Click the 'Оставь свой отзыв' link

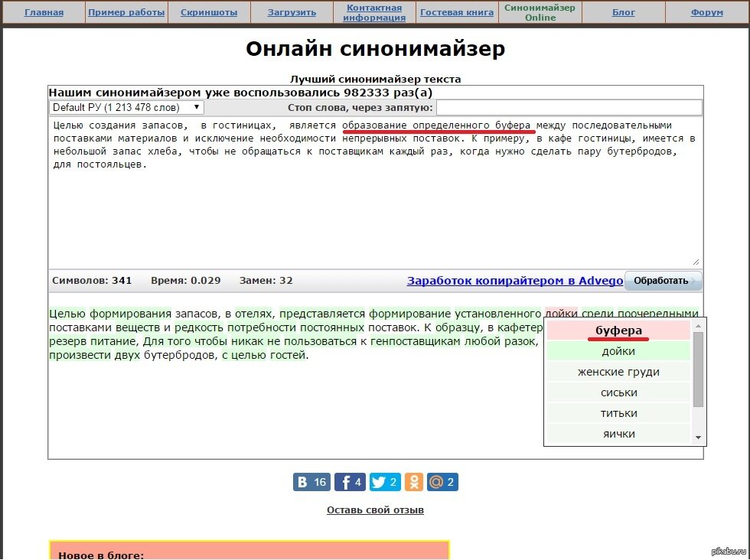pos(374,510)
